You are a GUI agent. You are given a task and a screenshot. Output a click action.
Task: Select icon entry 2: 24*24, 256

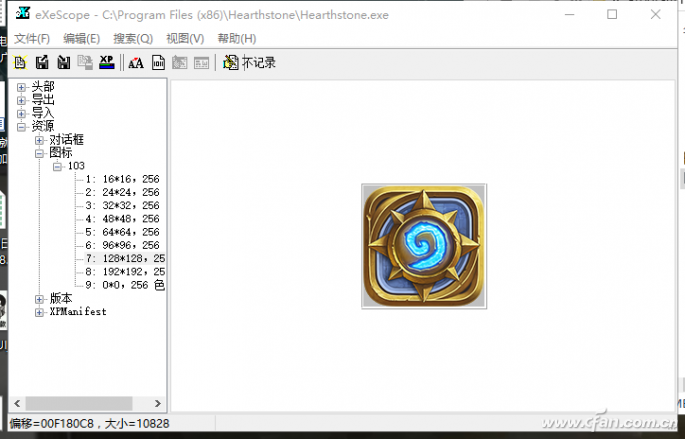click(x=122, y=192)
